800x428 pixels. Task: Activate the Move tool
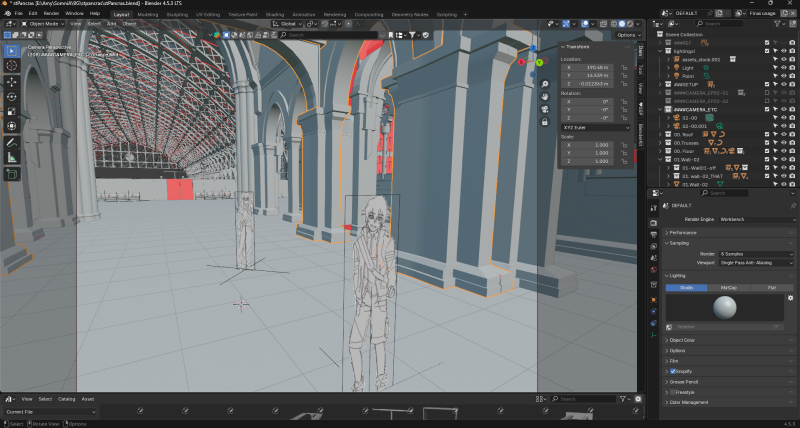point(12,80)
